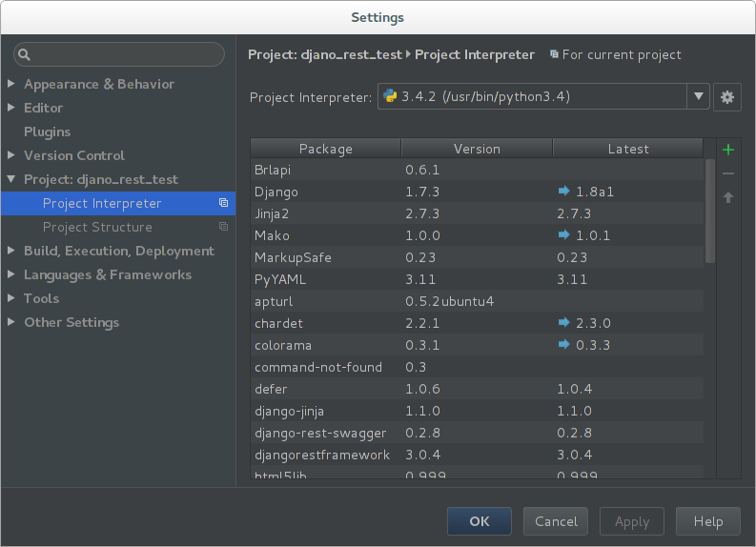Select the PyYAML package row
Image resolution: width=756 pixels, height=547 pixels.
point(477,279)
